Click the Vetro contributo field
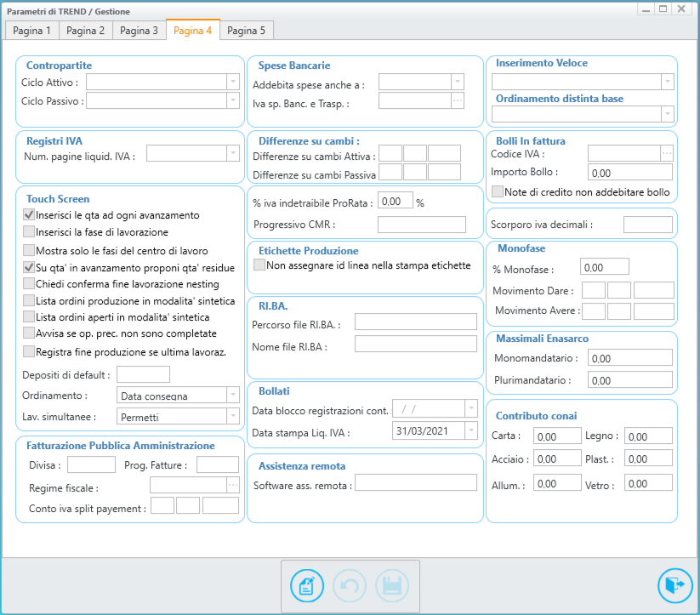The width and height of the screenshot is (700, 615). coord(648,482)
